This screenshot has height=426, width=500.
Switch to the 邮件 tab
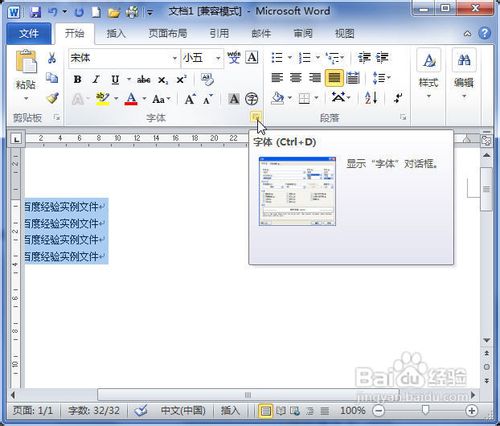tap(261, 33)
